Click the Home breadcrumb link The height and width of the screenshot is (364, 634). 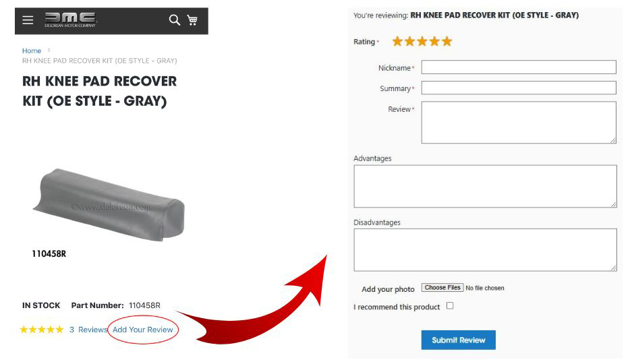point(32,51)
